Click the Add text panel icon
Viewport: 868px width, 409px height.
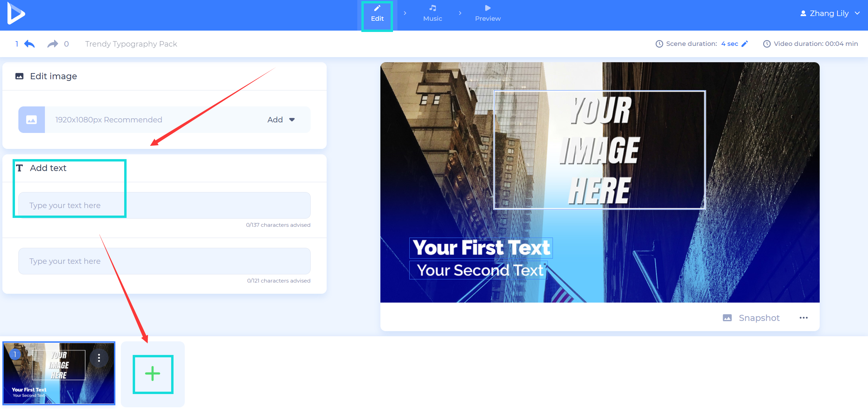click(19, 168)
